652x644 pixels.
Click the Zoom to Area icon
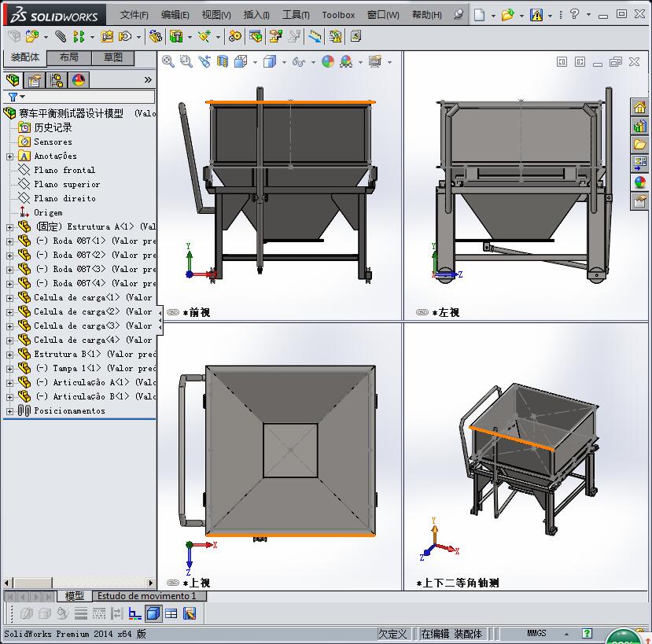click(186, 61)
